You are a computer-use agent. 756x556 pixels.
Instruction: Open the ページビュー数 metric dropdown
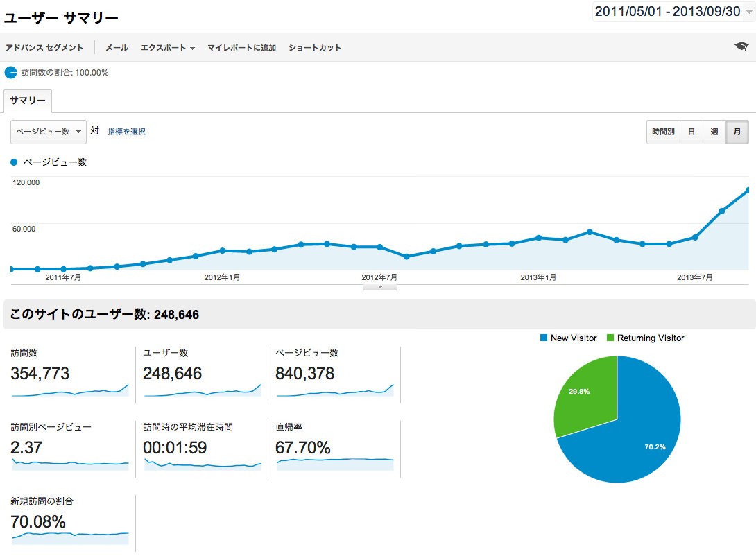(49, 132)
